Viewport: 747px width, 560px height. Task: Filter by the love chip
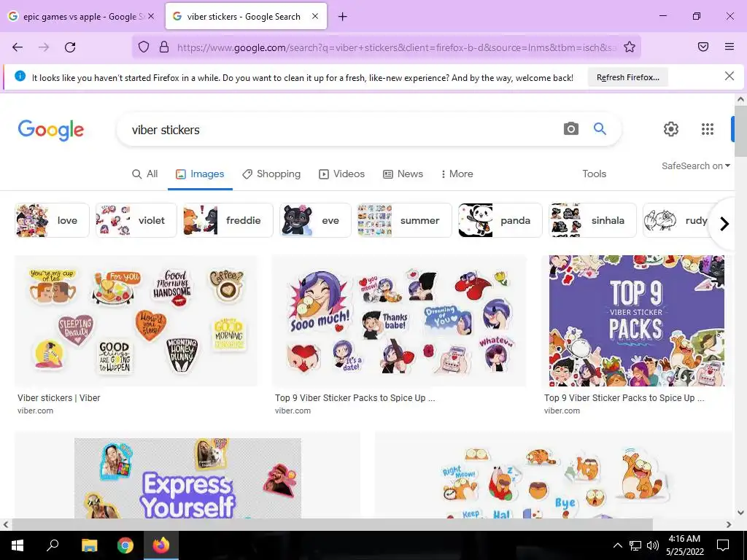coord(52,220)
